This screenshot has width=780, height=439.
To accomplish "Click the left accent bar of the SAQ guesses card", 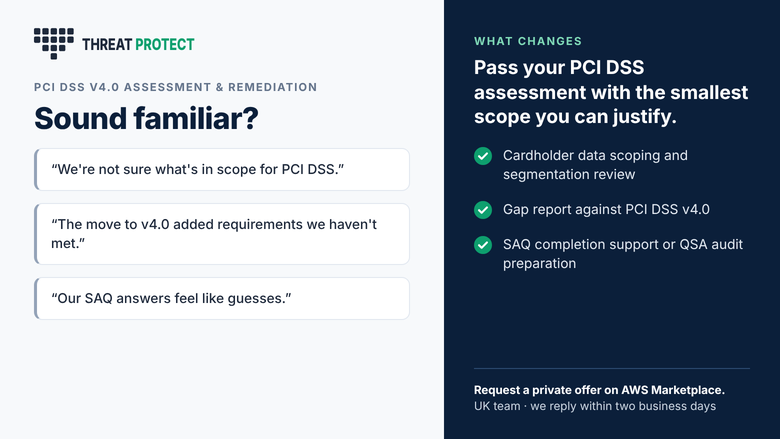I will [x=36, y=298].
